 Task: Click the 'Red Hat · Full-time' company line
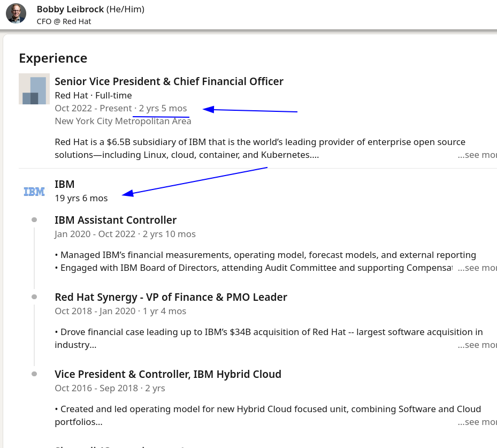(x=93, y=95)
